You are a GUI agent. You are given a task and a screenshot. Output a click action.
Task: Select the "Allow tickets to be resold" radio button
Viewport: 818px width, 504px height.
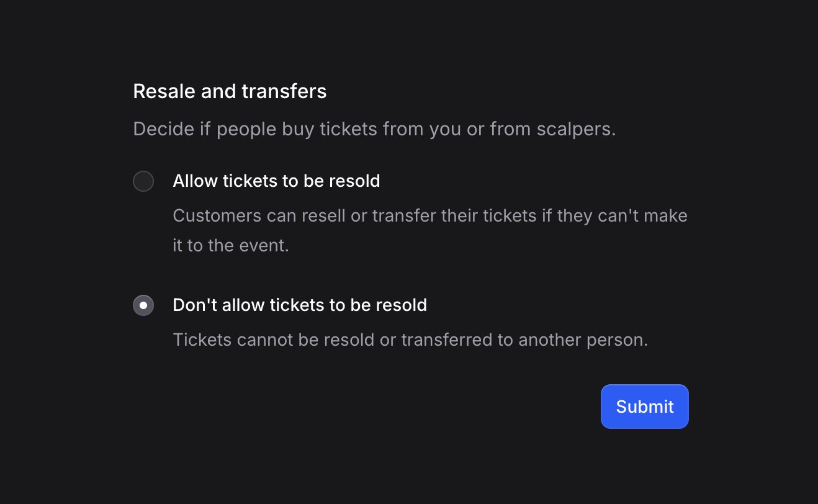(143, 181)
